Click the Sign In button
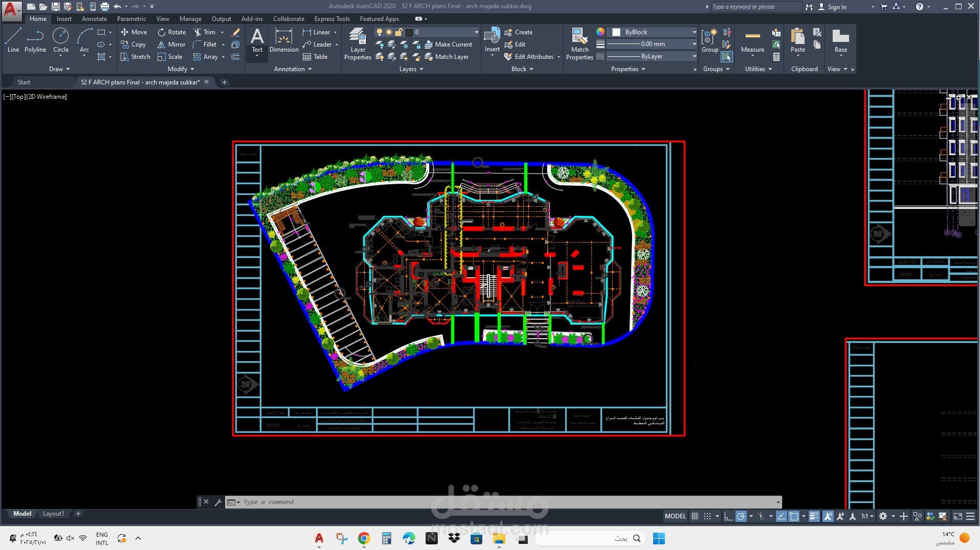This screenshot has width=980, height=550. click(x=832, y=7)
